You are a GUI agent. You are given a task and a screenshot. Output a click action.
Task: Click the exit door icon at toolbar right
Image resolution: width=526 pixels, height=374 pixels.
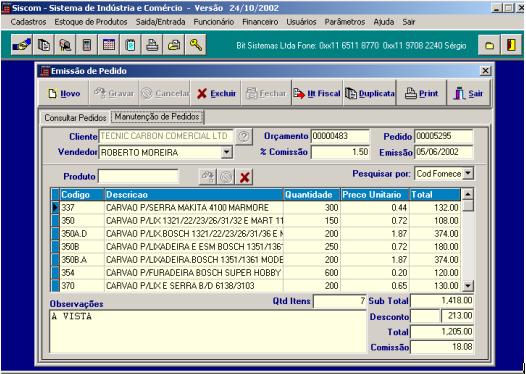[x=511, y=45]
